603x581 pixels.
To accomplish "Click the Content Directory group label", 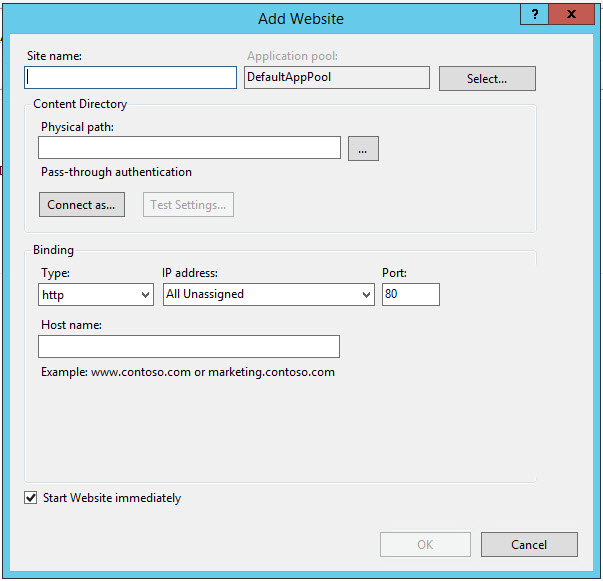I will 80,104.
